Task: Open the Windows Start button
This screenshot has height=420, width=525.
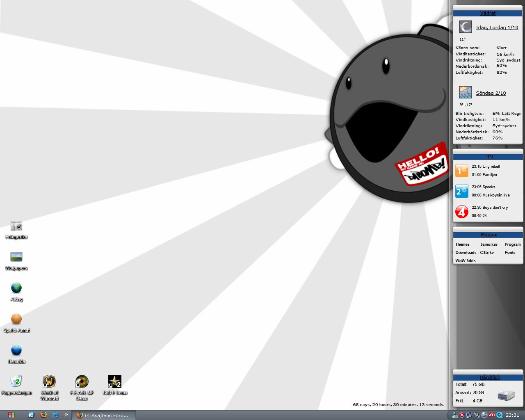Action: (x=11, y=415)
